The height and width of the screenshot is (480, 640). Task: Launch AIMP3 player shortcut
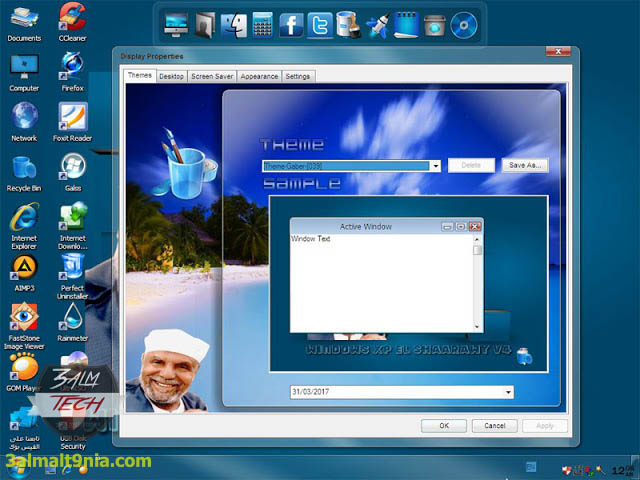click(24, 273)
